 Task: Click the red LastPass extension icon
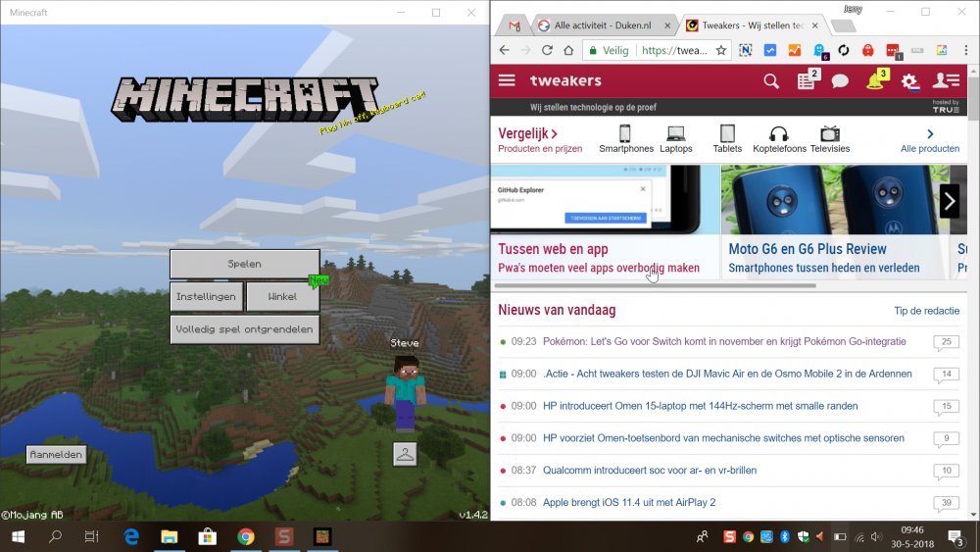(868, 51)
